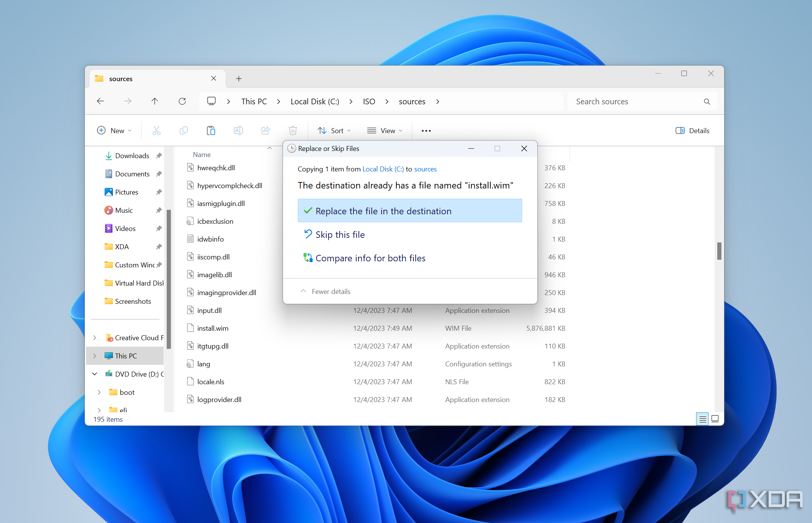Expand the Creative Cloud Files tree item

[x=94, y=338]
